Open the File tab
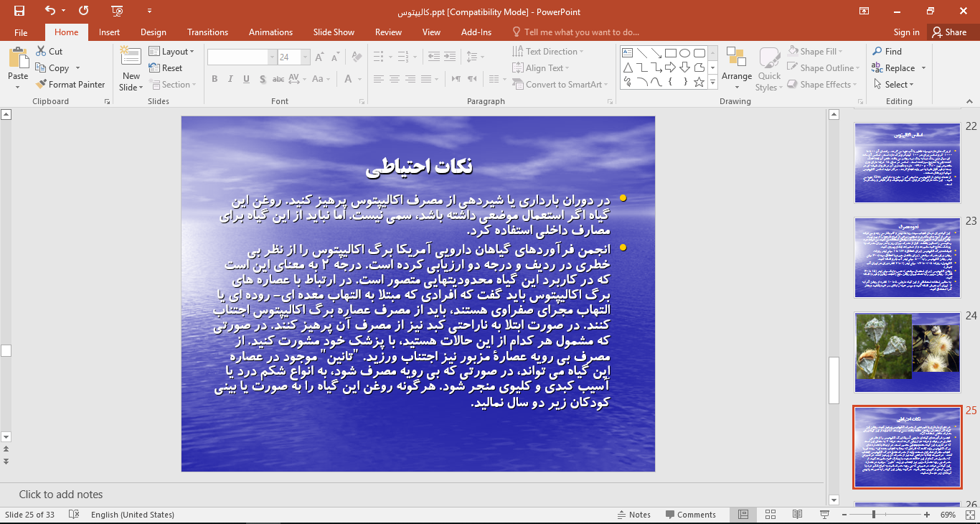 (x=21, y=32)
